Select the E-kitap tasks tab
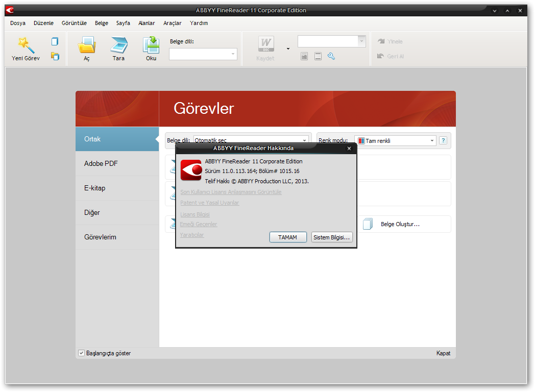 point(117,188)
